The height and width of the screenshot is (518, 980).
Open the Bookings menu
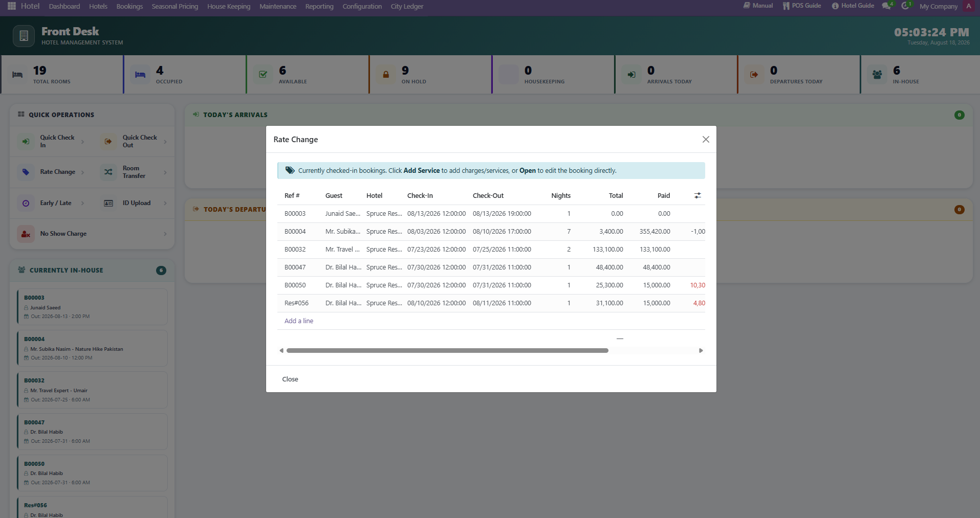(x=129, y=6)
